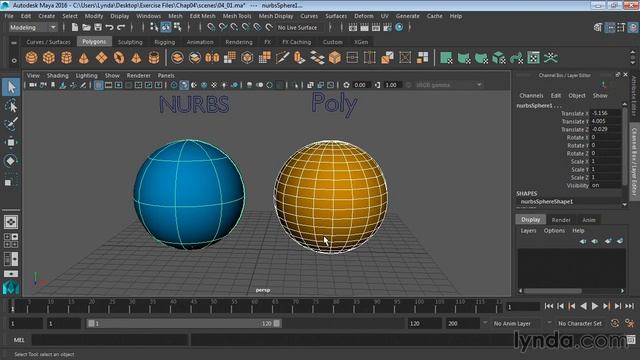Select the Multi-Cut knife shelf tool

(x=282, y=58)
